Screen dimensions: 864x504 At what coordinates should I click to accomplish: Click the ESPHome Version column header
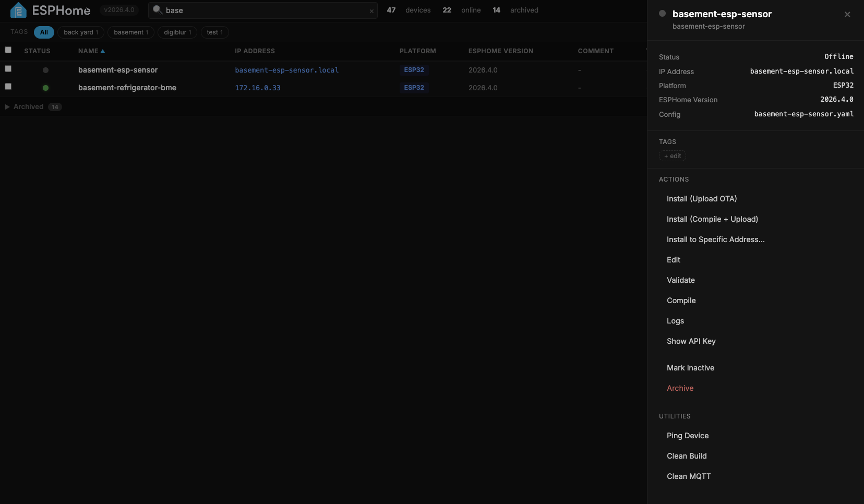pos(501,51)
